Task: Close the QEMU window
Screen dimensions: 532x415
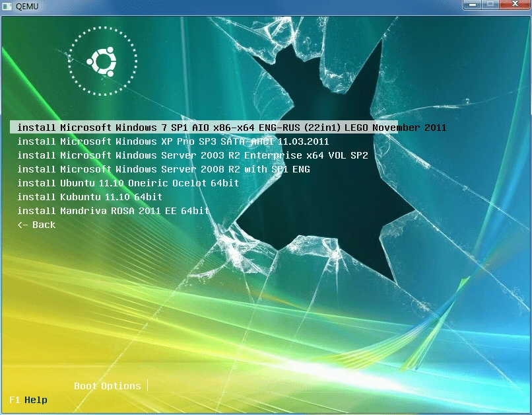Action: [x=515, y=5]
